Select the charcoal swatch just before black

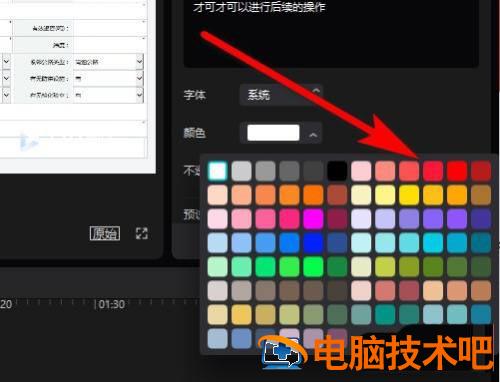[313, 171]
